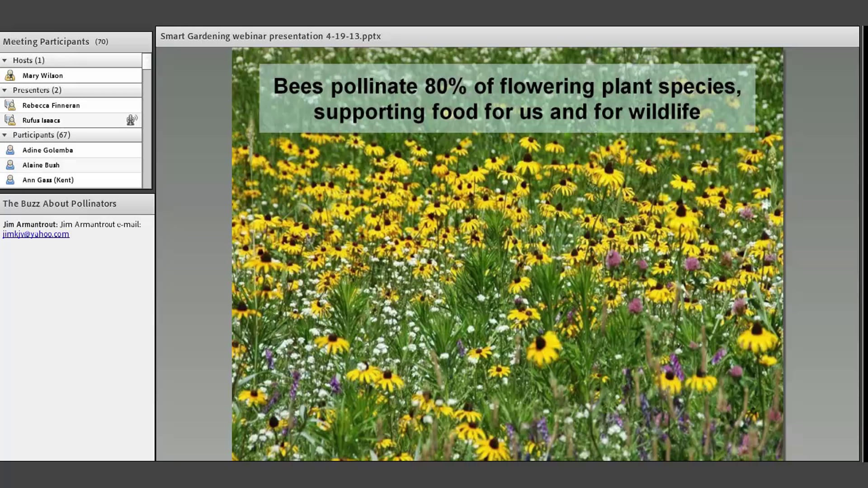The image size is (868, 488).
Task: Click The Buzz About Pollinators chat header
Action: coord(59,203)
